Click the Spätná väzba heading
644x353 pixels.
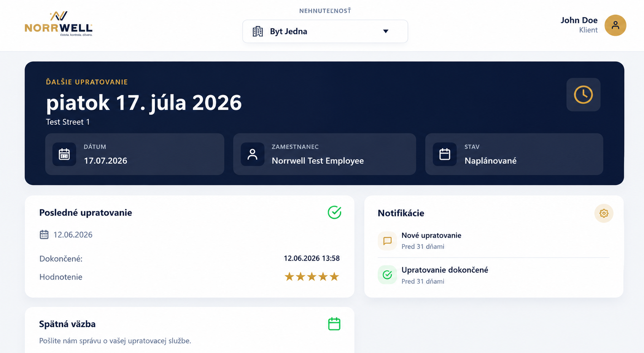click(x=67, y=324)
